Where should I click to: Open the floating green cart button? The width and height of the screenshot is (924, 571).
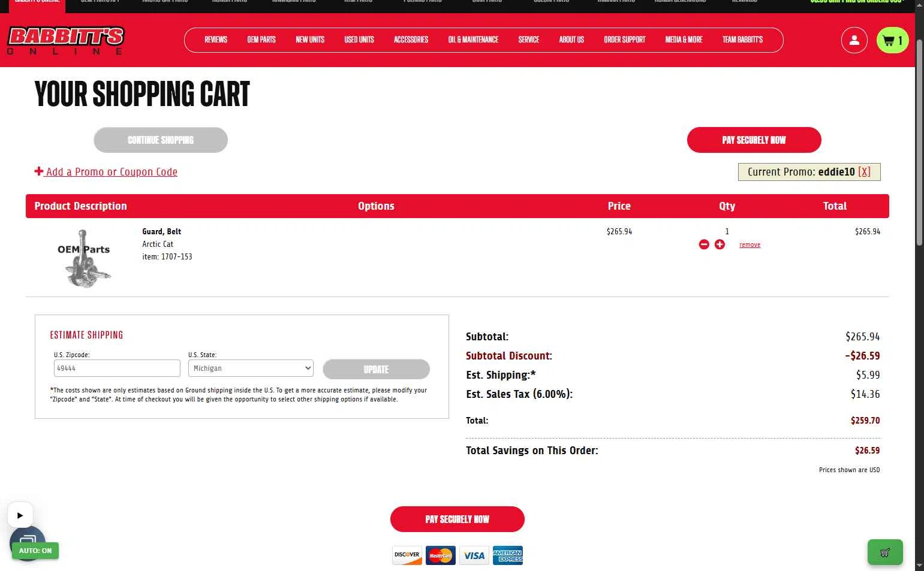(885, 552)
